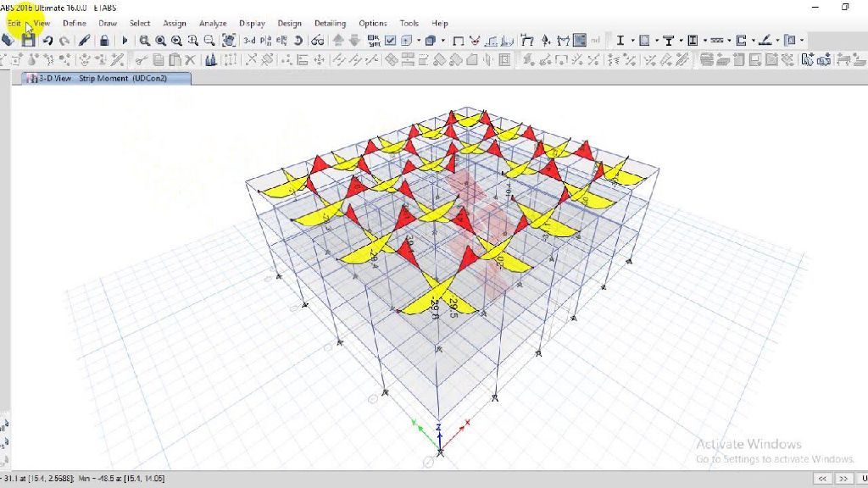Toggle the Lock model padlock icon

coord(104,40)
